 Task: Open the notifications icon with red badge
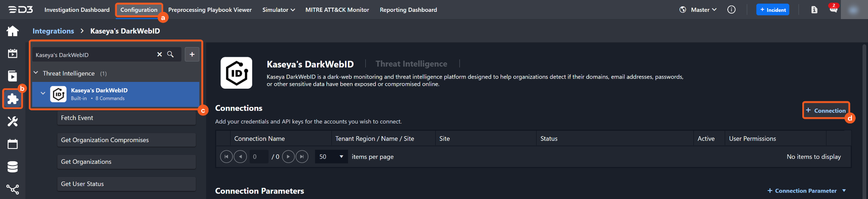[833, 9]
